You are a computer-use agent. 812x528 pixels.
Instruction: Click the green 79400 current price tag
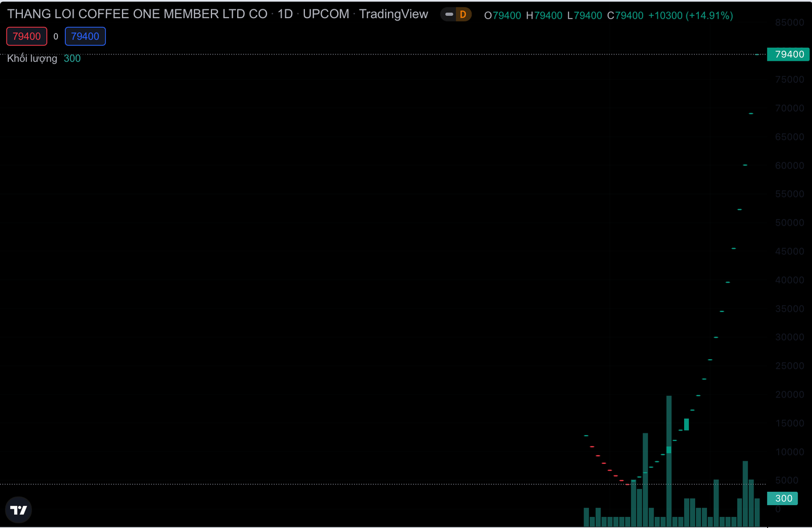[789, 54]
